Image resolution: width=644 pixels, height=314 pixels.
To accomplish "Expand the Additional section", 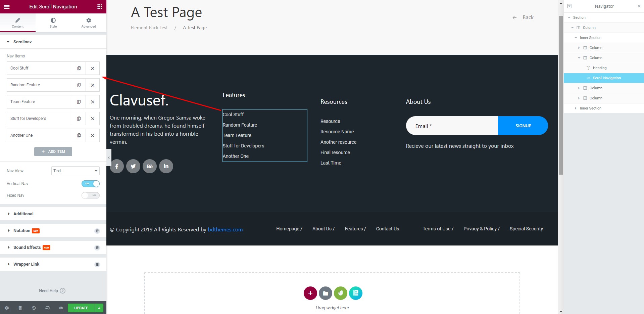I will (23, 214).
